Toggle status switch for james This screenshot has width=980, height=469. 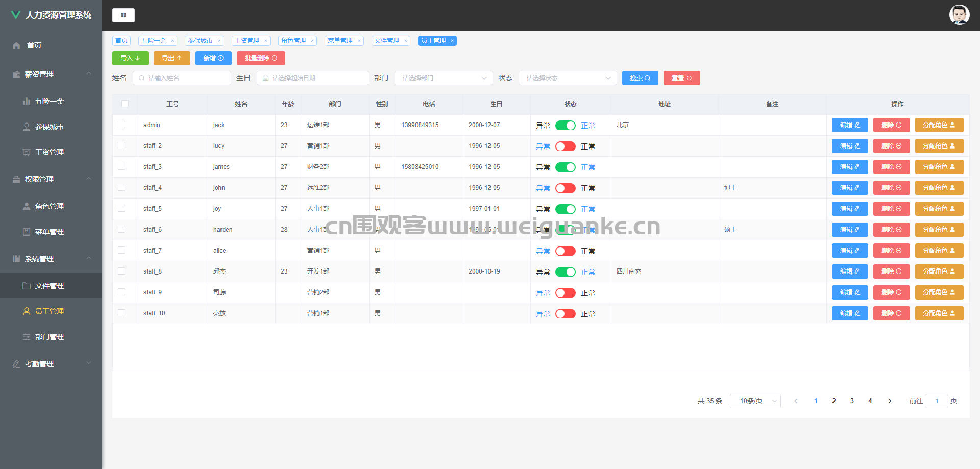pos(566,167)
